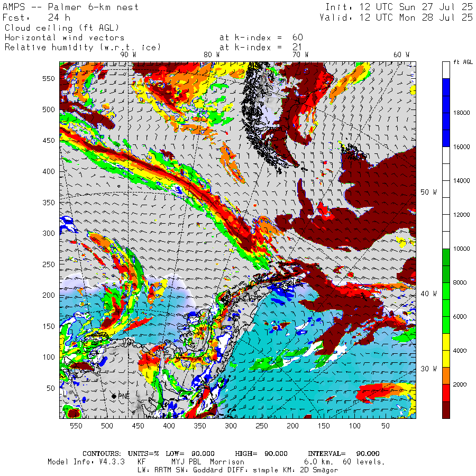Click the 8000 colorbar tick label
Viewport: 476px width, 476px height.
click(x=460, y=282)
